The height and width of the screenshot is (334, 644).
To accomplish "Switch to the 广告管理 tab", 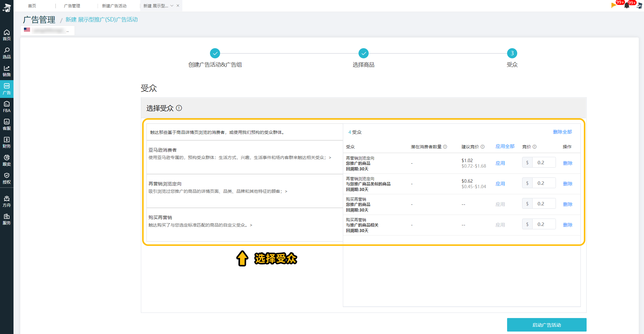I will point(72,6).
